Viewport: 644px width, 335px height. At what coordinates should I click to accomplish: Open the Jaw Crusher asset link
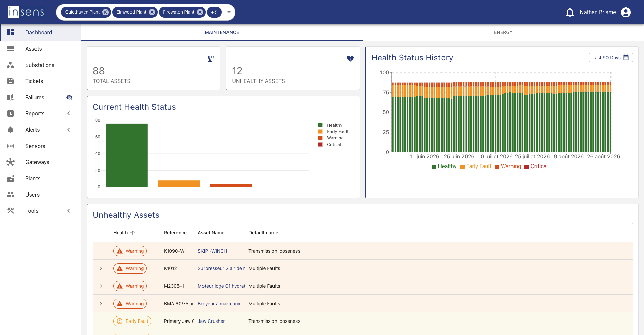[x=211, y=321]
